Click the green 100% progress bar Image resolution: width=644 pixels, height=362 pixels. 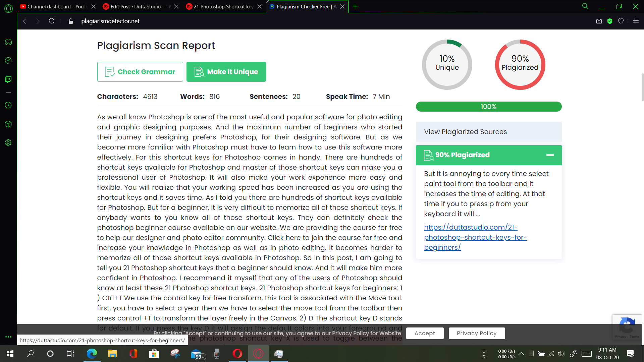(x=488, y=107)
